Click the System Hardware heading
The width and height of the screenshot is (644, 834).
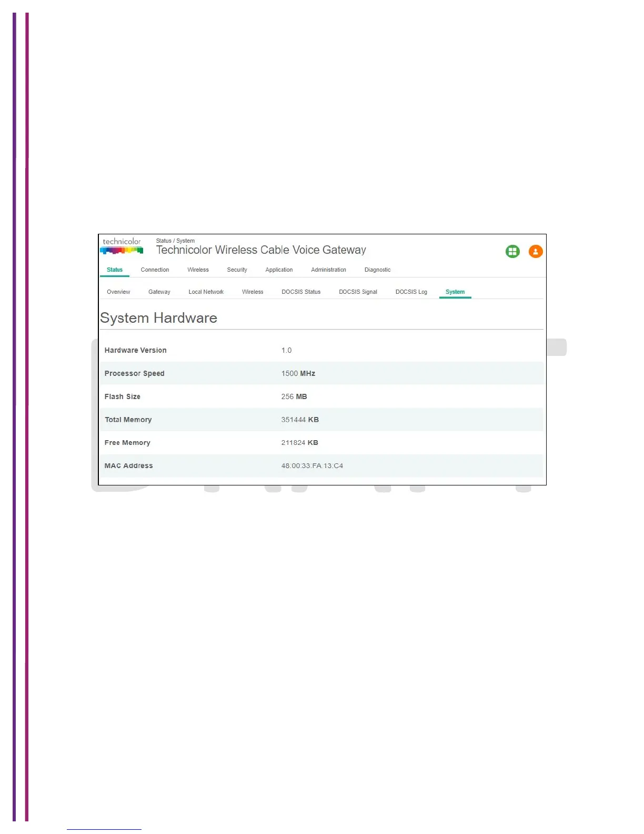[158, 318]
